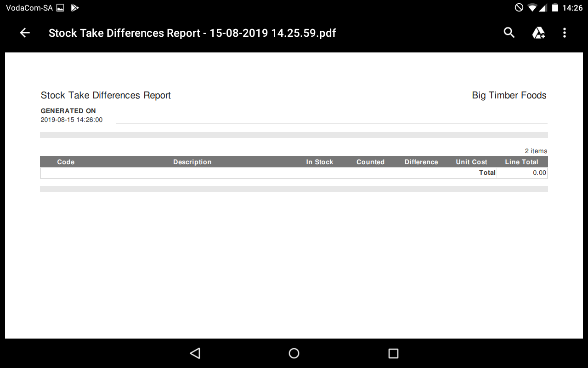Tap the VodaCom-SA carrier label
Screen dimensions: 588x368
[x=29, y=8]
